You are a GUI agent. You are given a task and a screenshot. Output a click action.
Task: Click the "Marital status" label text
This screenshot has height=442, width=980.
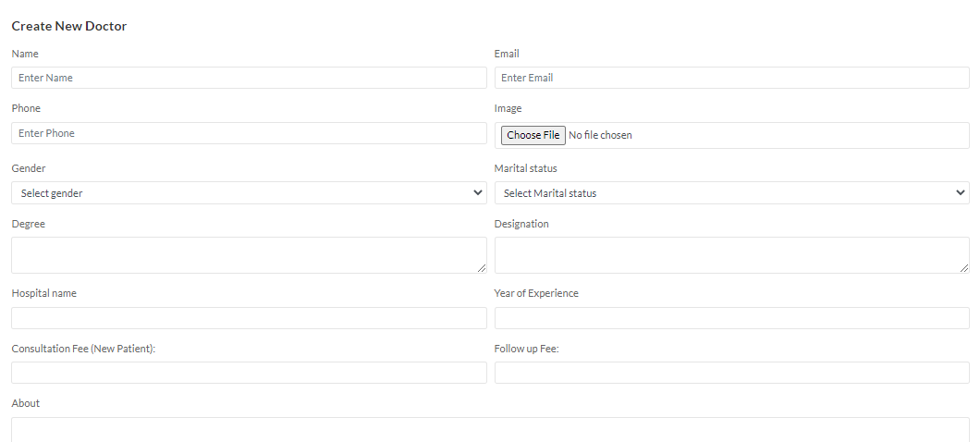point(525,168)
